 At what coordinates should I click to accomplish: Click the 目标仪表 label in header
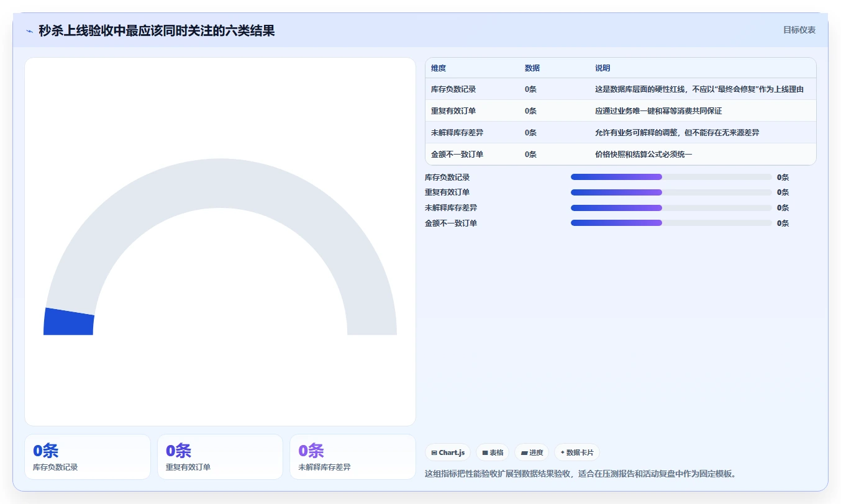[x=799, y=30]
